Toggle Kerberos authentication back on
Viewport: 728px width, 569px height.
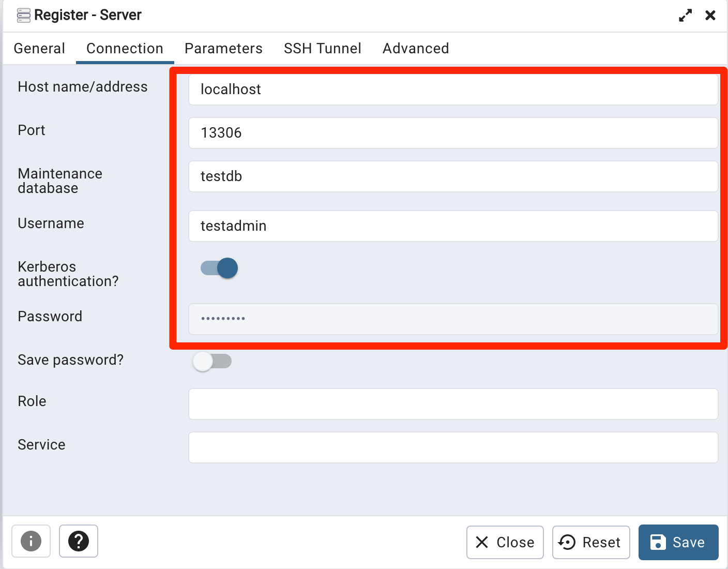pos(219,268)
